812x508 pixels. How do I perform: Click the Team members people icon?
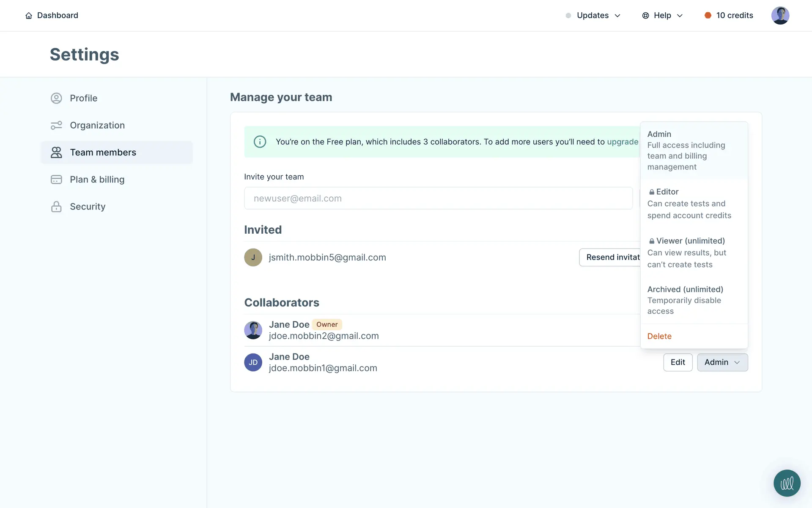point(56,152)
